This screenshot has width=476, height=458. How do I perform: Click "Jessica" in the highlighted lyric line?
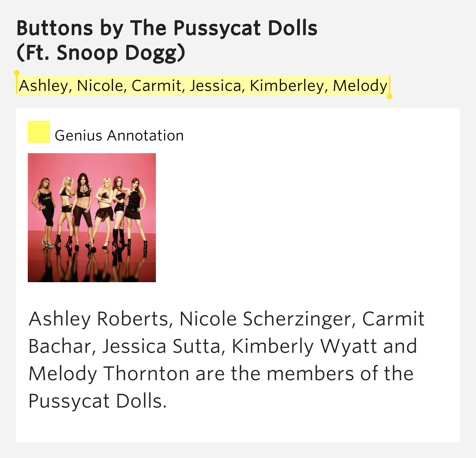click(215, 86)
